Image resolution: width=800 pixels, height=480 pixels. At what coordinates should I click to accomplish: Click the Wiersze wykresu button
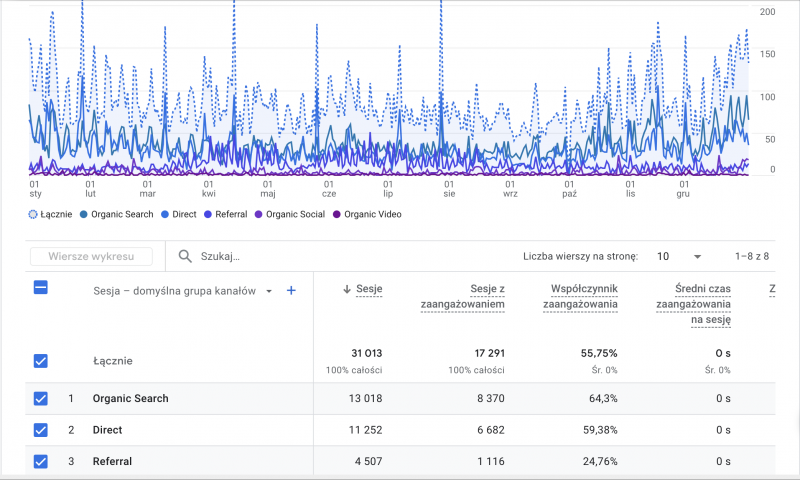(91, 257)
